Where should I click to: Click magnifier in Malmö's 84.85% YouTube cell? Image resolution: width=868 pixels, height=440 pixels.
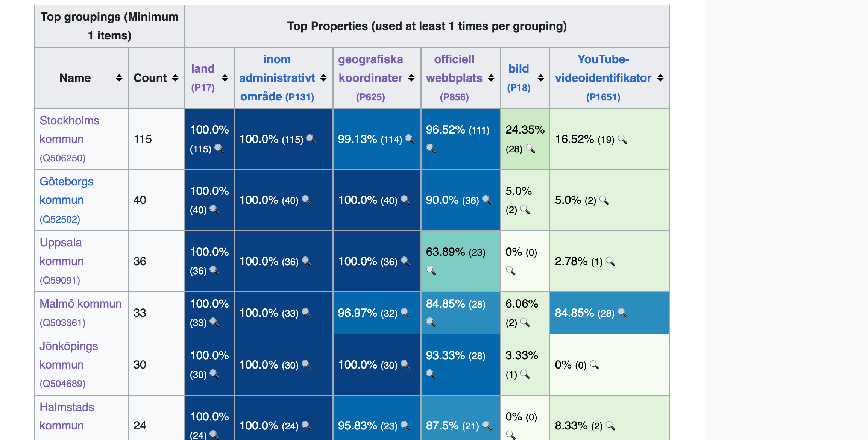[x=622, y=313]
